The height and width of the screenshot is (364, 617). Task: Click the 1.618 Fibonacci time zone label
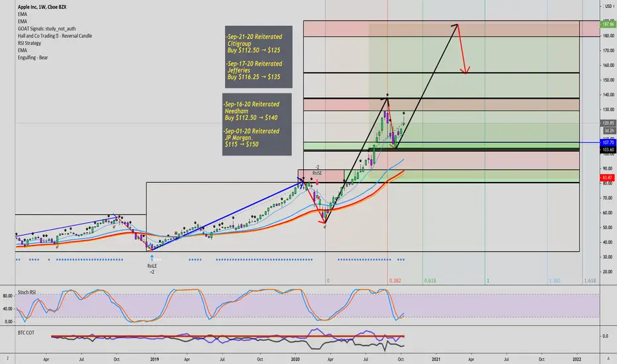point(590,281)
